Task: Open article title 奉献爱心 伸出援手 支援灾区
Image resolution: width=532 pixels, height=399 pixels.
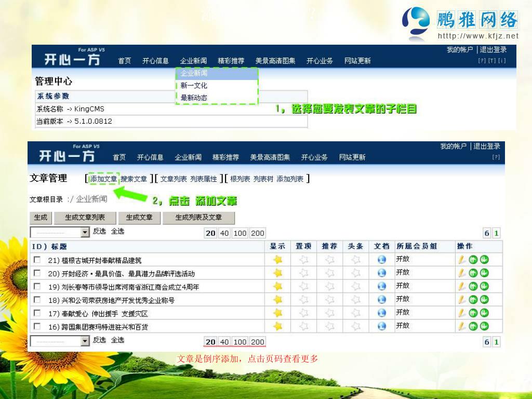Action: point(105,313)
